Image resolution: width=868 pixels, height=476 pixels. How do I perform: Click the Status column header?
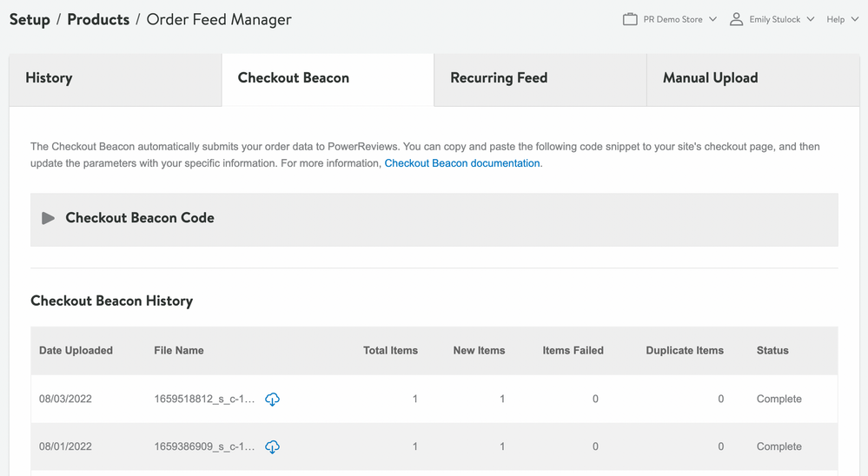[x=772, y=350]
